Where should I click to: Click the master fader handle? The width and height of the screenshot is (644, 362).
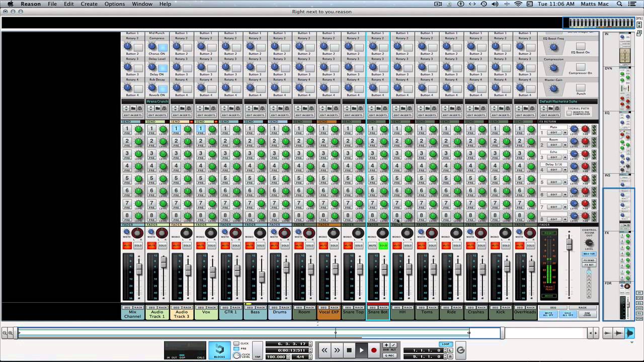(x=570, y=244)
